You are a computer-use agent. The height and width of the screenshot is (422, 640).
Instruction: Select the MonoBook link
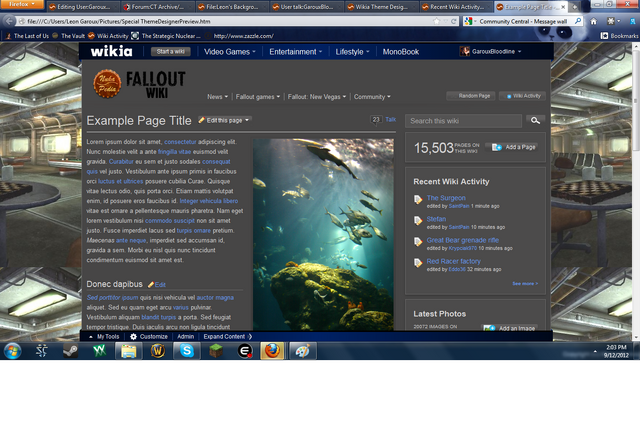pos(401,52)
